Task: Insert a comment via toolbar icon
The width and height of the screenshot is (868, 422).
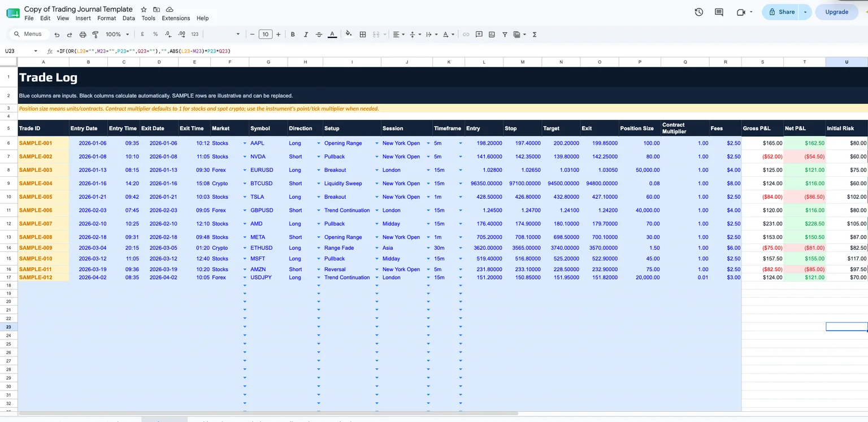Action: click(479, 34)
